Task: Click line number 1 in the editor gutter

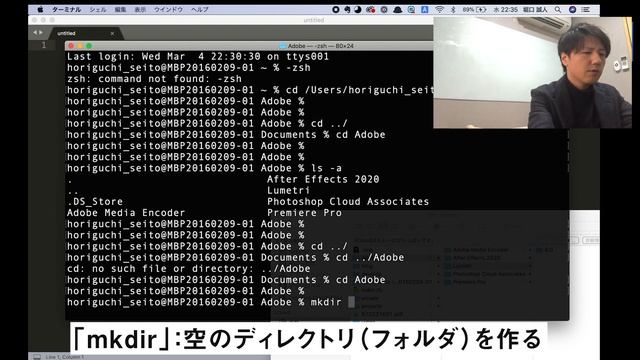Action: tap(44, 45)
